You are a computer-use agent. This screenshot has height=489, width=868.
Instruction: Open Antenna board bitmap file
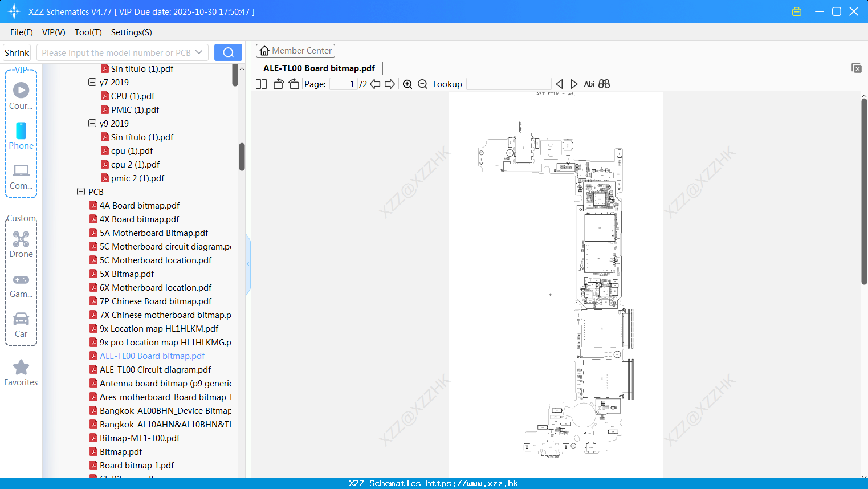pyautogui.click(x=165, y=383)
